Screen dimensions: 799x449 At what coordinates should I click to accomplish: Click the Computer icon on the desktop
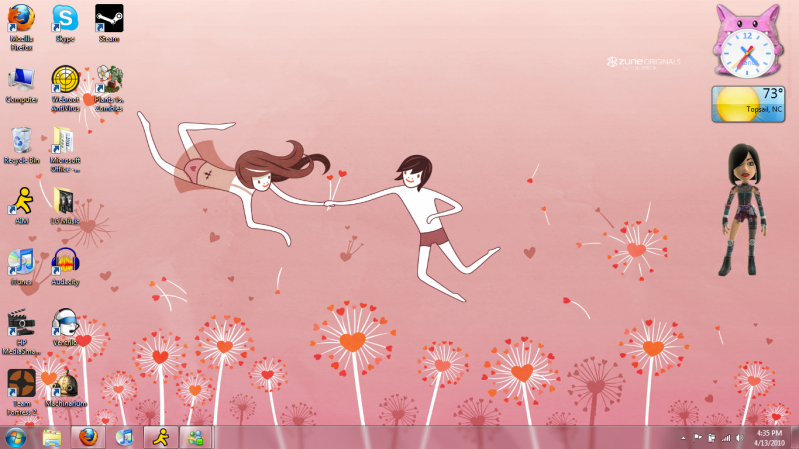point(21,80)
